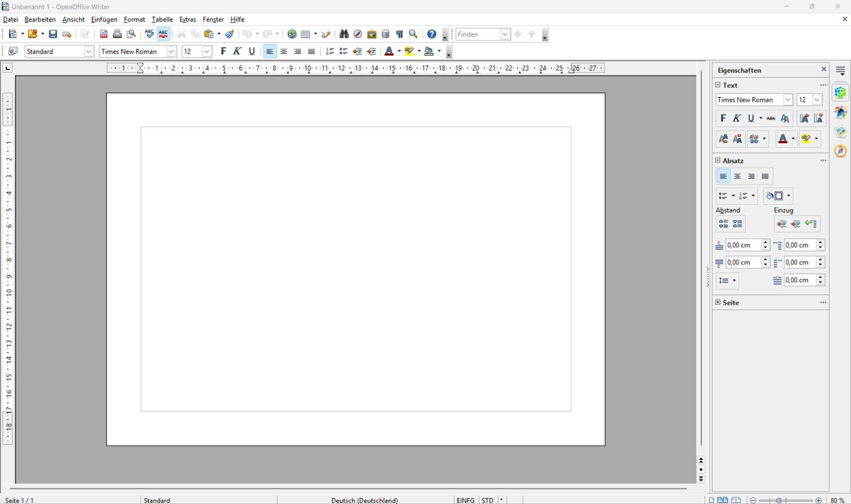Screen dimensions: 851x504
Task: Click strikethrough icon in Text panel
Action: point(771,118)
